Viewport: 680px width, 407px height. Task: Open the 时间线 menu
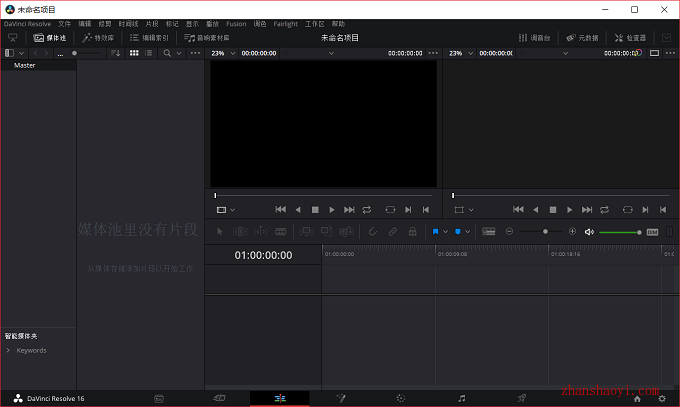coord(128,24)
